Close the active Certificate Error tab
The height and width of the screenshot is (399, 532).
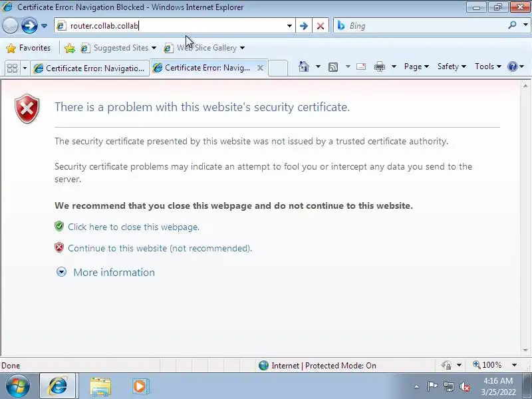[260, 68]
